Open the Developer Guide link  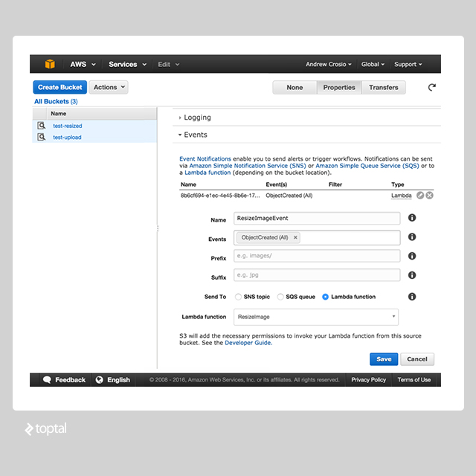pyautogui.click(x=248, y=343)
